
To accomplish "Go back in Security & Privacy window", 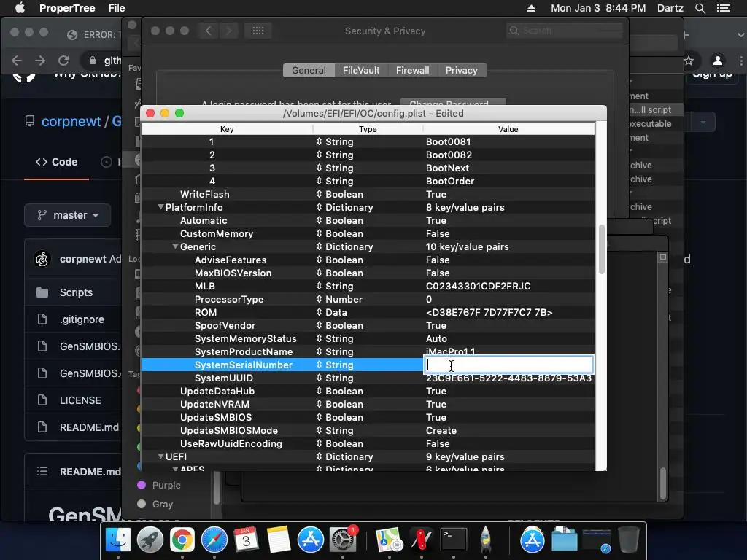I will click(208, 31).
